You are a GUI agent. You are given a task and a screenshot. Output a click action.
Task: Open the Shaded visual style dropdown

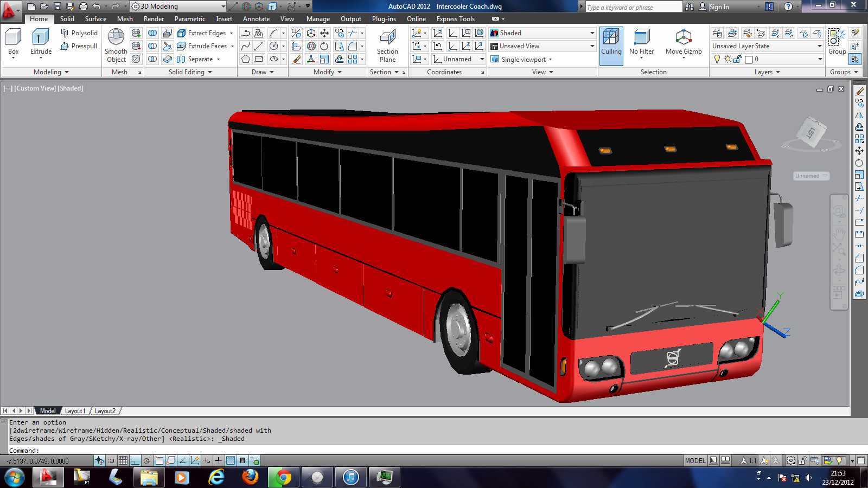(542, 33)
